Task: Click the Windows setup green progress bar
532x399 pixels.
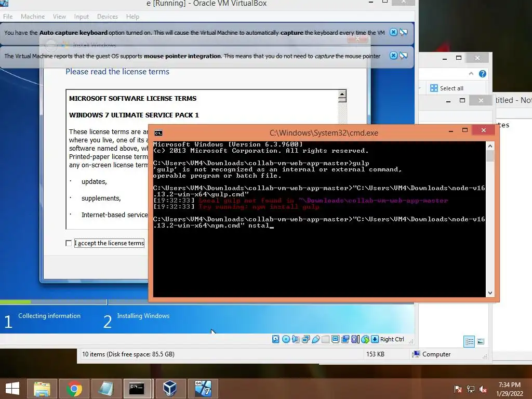Action: (15, 302)
